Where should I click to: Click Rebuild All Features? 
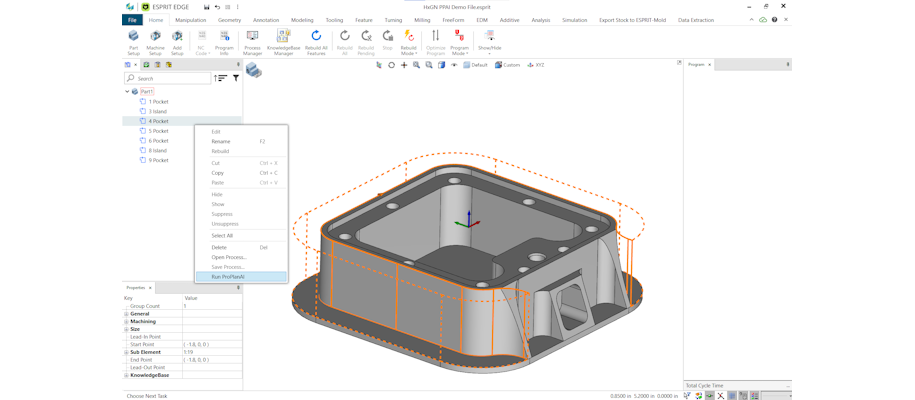316,42
